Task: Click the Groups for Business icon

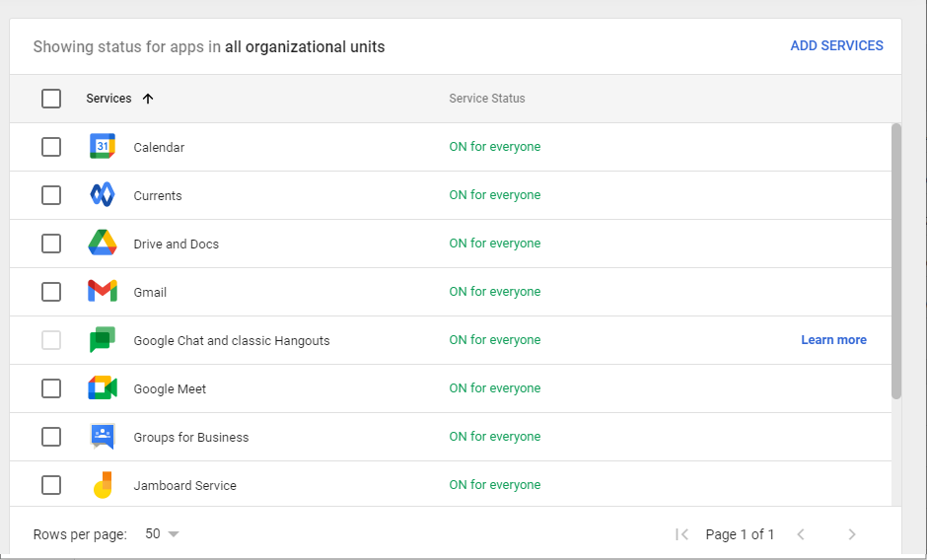Action: click(103, 437)
